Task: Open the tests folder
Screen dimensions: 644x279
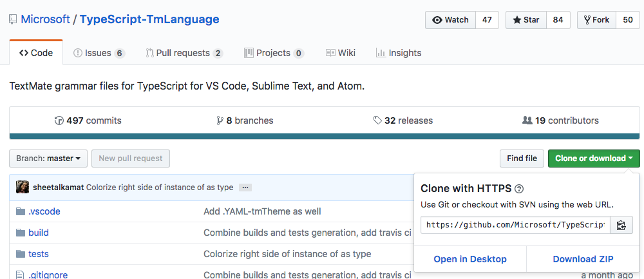Action: click(x=39, y=254)
